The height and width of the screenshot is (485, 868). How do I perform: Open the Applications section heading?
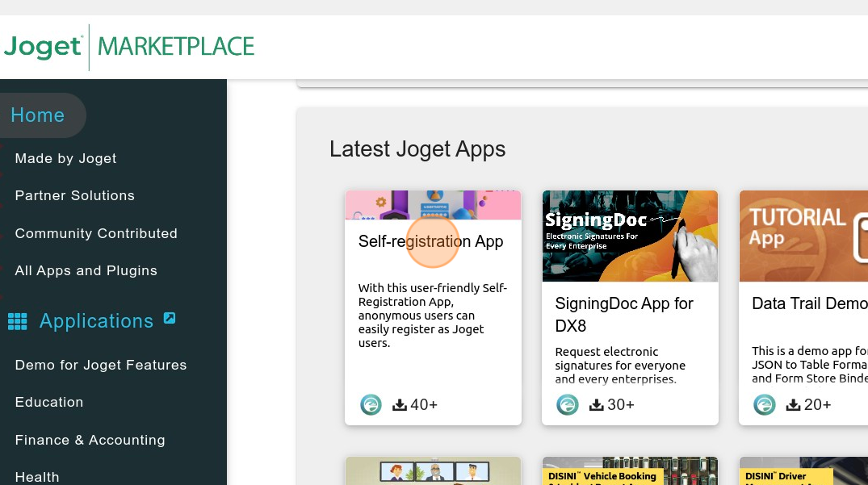(x=96, y=320)
